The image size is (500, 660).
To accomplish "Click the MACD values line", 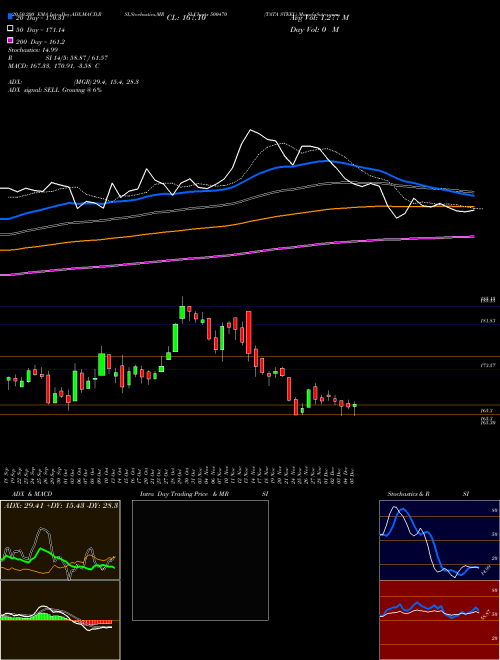I will pos(54,66).
